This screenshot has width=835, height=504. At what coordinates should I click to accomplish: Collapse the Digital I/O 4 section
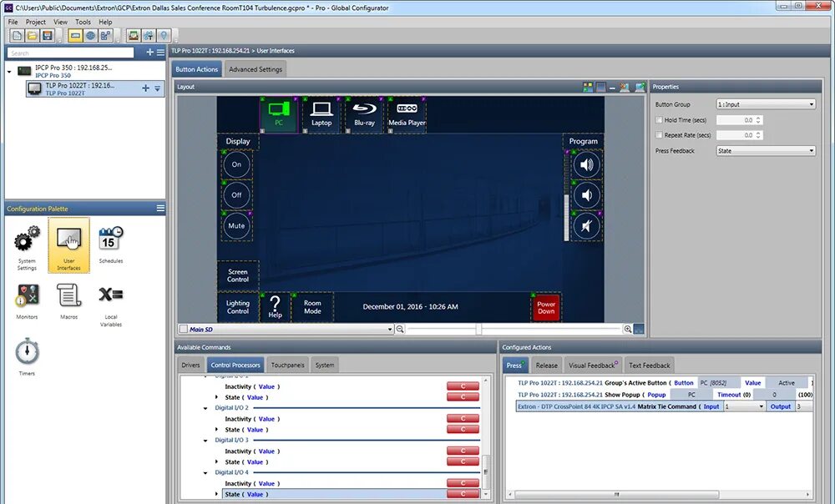point(205,472)
